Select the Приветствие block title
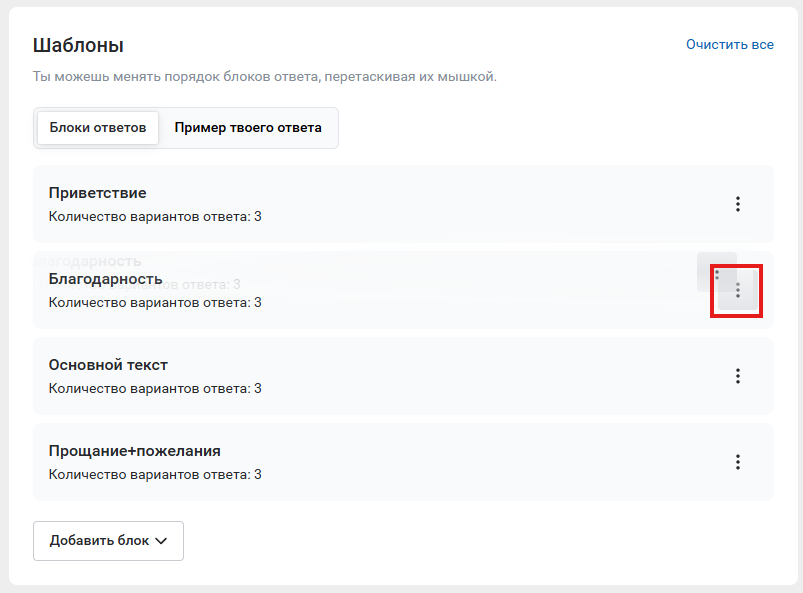Screen dimensions: 803x593 coord(98,193)
